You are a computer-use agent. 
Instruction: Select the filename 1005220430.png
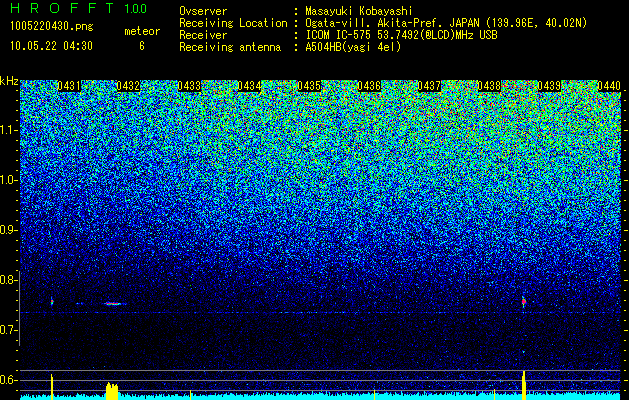52,27
